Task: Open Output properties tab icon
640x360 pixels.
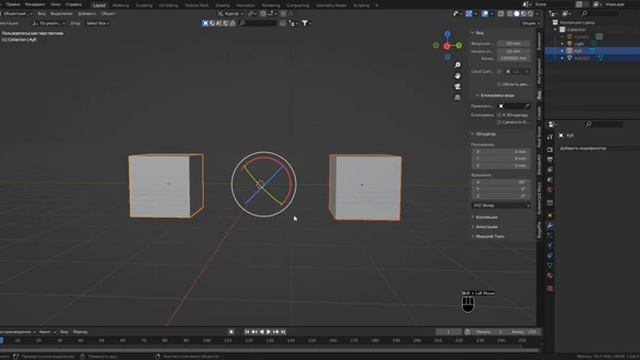Action: click(x=550, y=160)
